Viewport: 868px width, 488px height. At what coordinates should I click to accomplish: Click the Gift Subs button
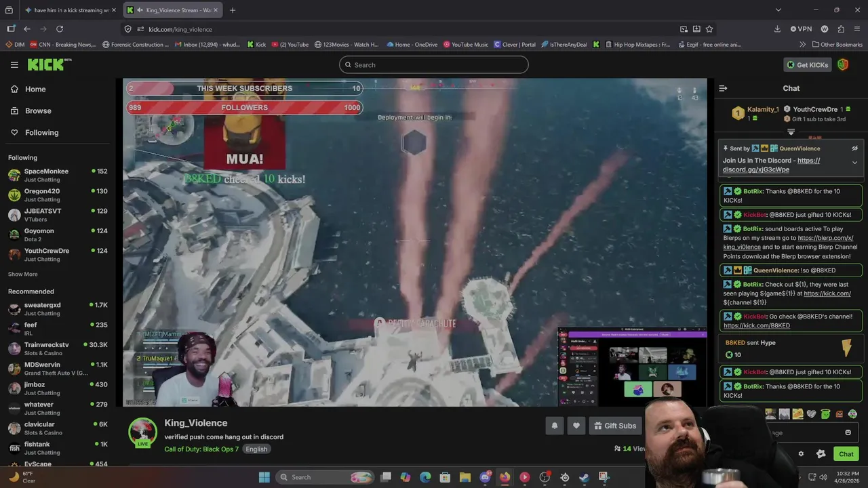click(x=615, y=426)
